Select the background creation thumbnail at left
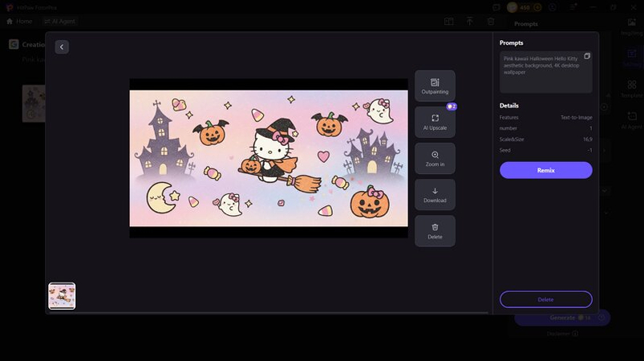The image size is (644, 361). tap(34, 103)
